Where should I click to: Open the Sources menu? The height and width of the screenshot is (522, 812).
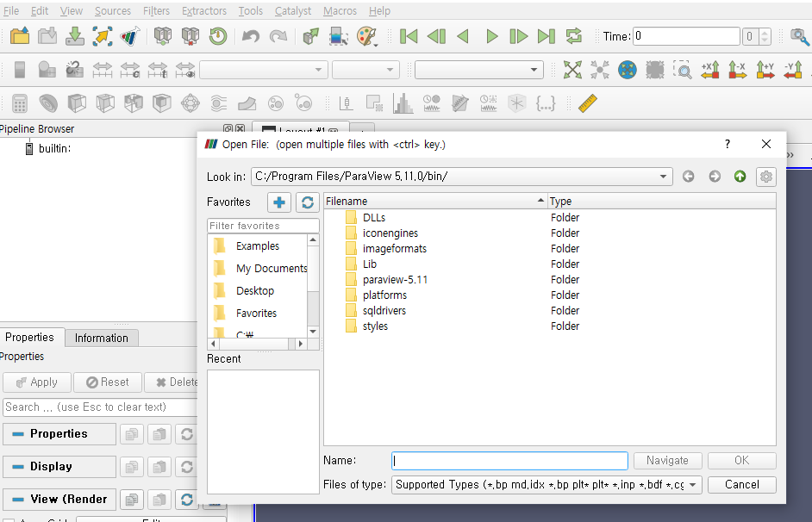click(113, 11)
